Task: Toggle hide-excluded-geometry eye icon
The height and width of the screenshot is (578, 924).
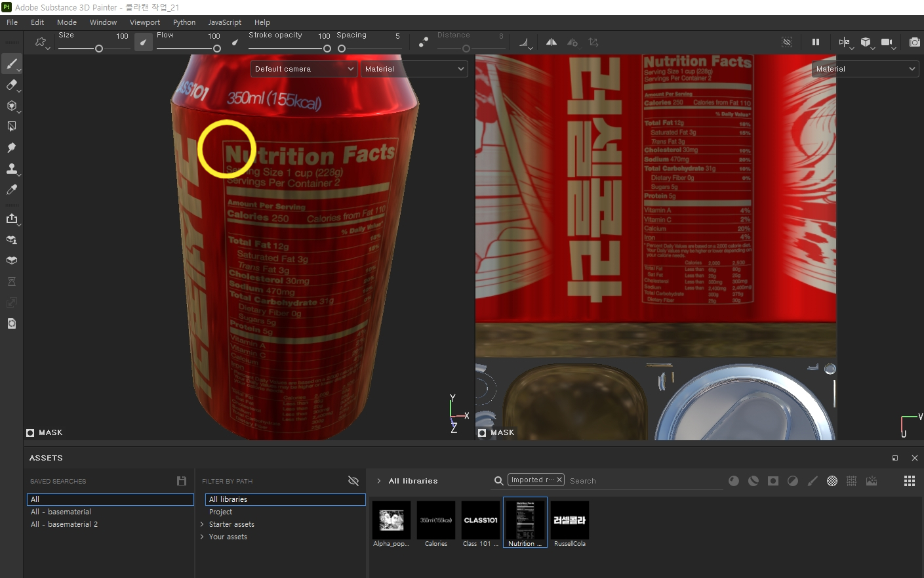Action: (x=787, y=42)
